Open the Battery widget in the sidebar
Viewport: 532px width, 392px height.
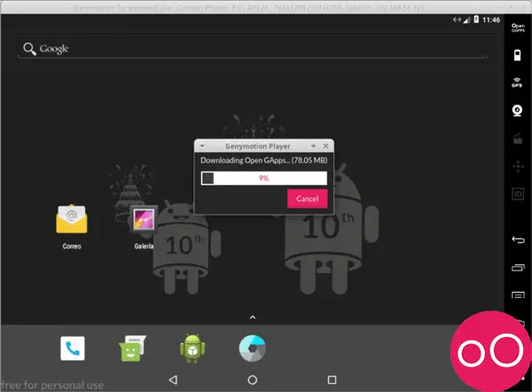[x=518, y=55]
